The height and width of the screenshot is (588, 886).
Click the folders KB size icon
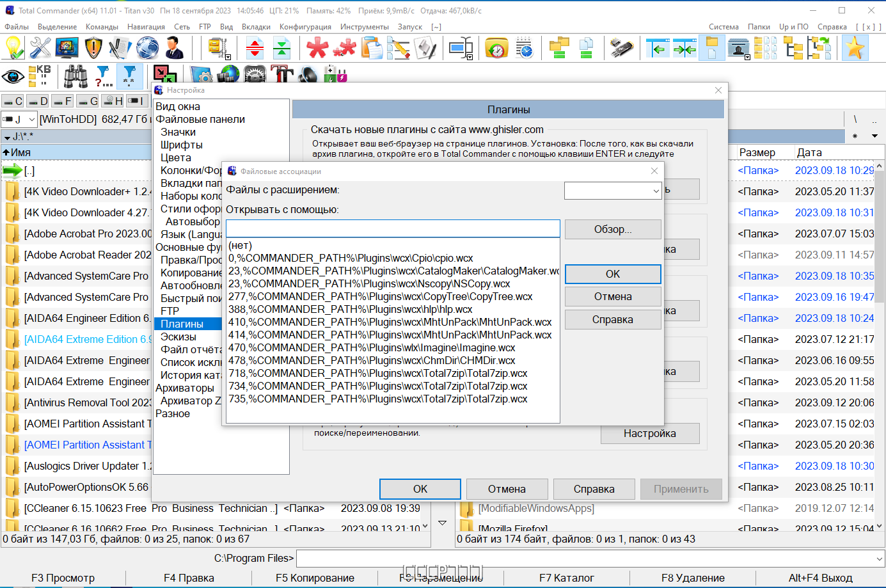pos(40,77)
